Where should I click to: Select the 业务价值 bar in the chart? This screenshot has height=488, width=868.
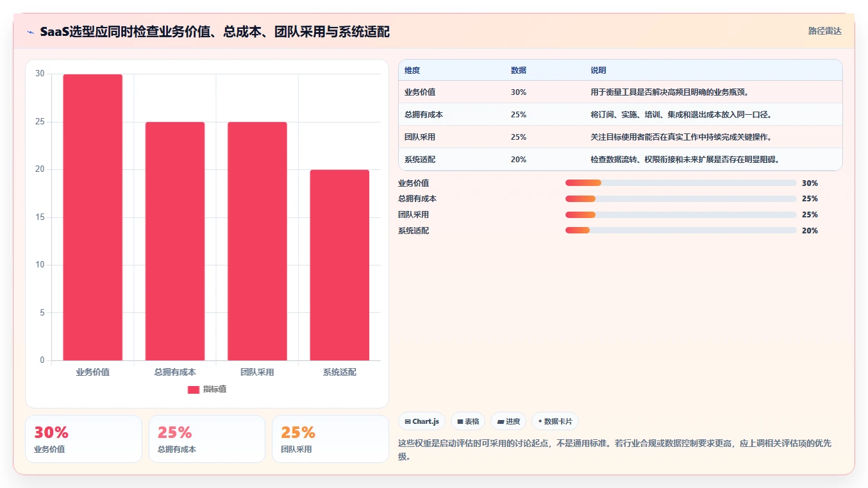point(92,217)
